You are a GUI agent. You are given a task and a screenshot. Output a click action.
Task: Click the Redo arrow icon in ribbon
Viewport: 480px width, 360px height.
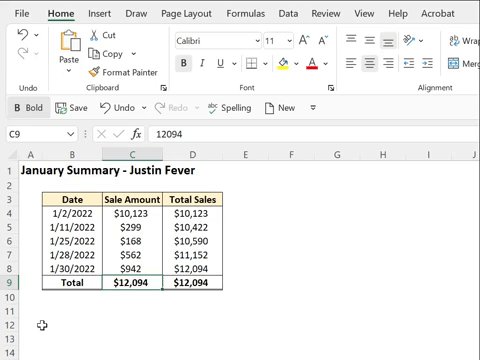point(23,53)
